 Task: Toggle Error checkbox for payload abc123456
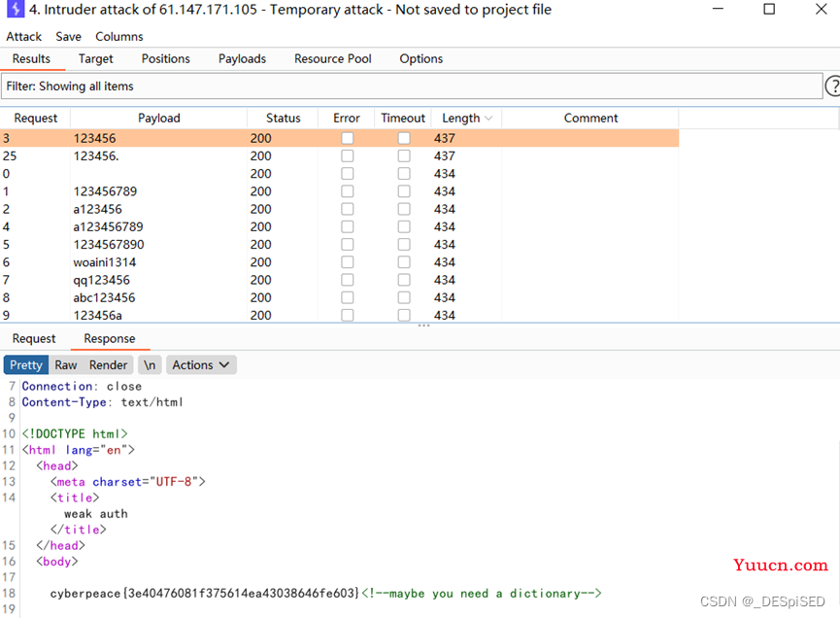click(347, 297)
